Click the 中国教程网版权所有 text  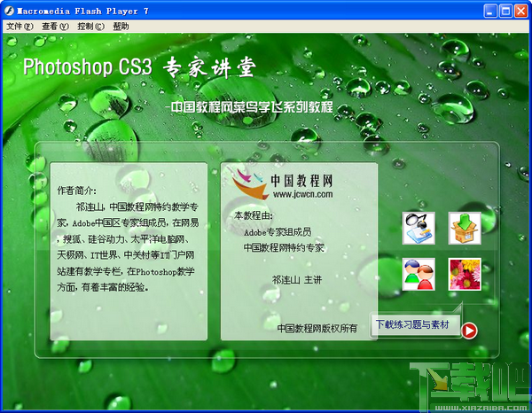[317, 328]
